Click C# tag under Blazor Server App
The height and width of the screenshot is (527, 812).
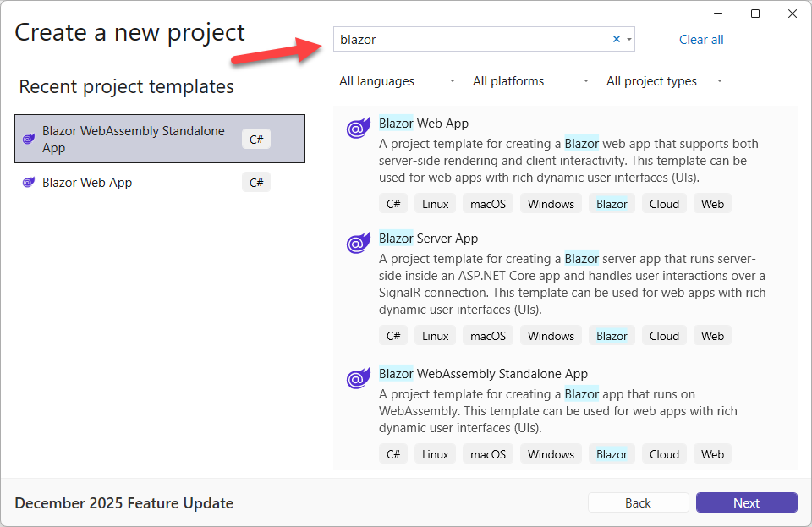393,336
